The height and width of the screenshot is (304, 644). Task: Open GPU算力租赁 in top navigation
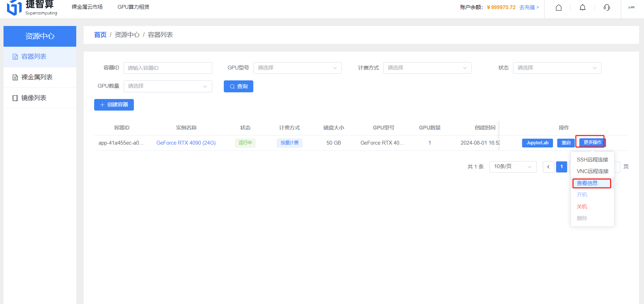point(133,7)
